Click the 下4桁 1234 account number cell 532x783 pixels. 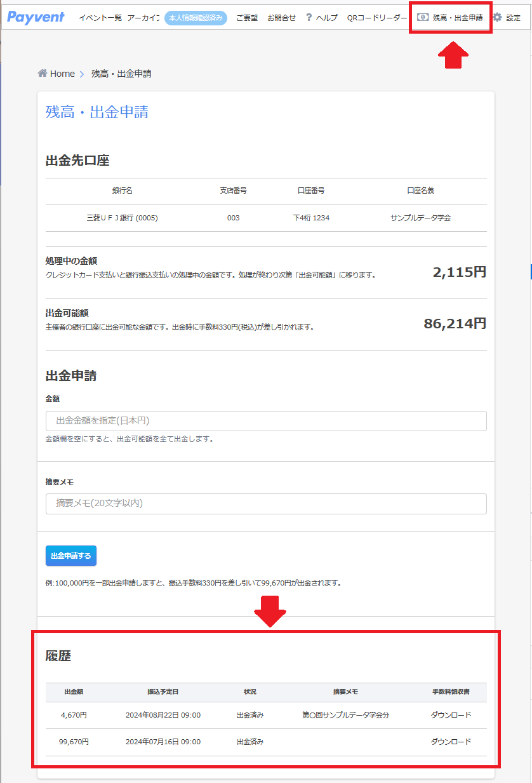(311, 218)
